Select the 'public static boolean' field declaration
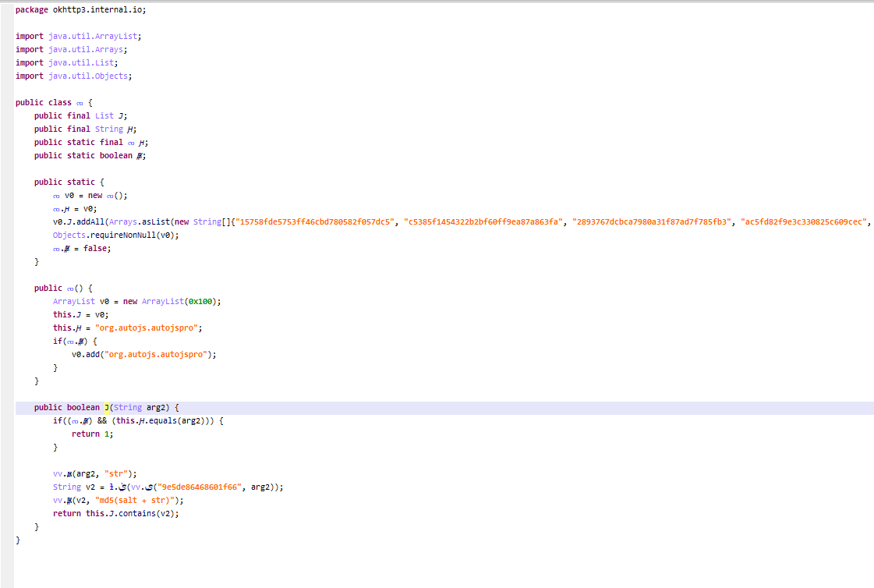 [90, 155]
